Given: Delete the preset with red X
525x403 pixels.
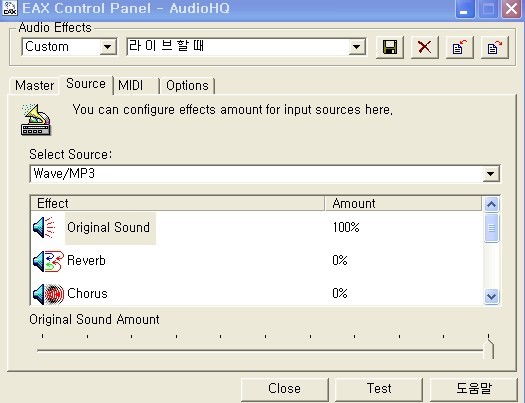Looking at the screenshot, I should click(x=425, y=47).
